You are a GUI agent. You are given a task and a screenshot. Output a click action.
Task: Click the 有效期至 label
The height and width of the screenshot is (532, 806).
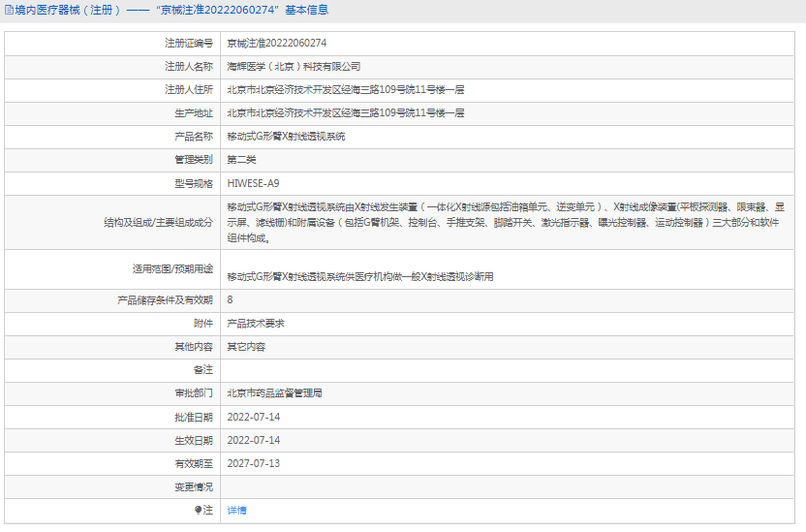pyautogui.click(x=194, y=463)
